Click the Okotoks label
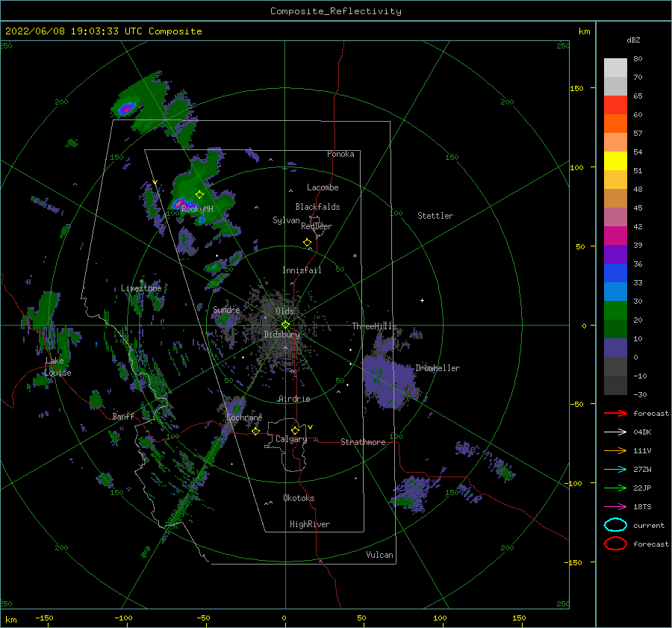The width and height of the screenshot is (672, 628). tap(299, 498)
